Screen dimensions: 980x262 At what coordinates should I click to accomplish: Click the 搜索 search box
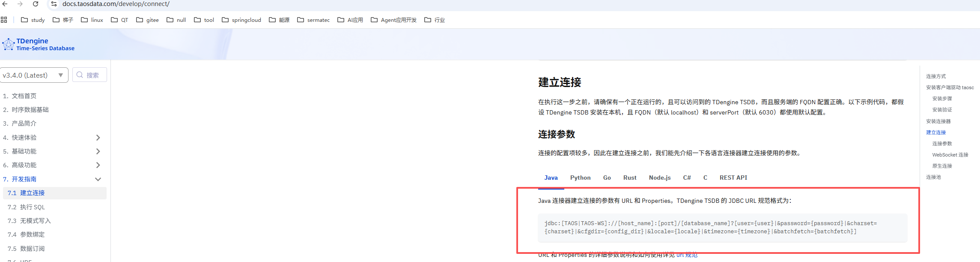[x=90, y=75]
